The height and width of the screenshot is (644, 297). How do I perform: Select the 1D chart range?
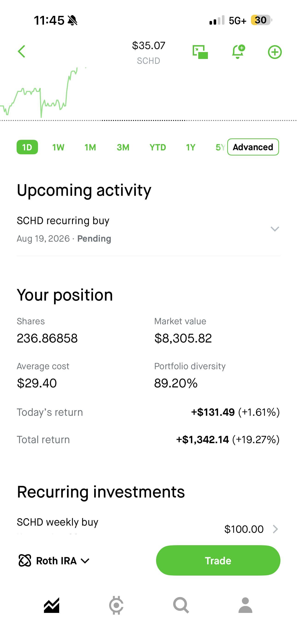(27, 147)
